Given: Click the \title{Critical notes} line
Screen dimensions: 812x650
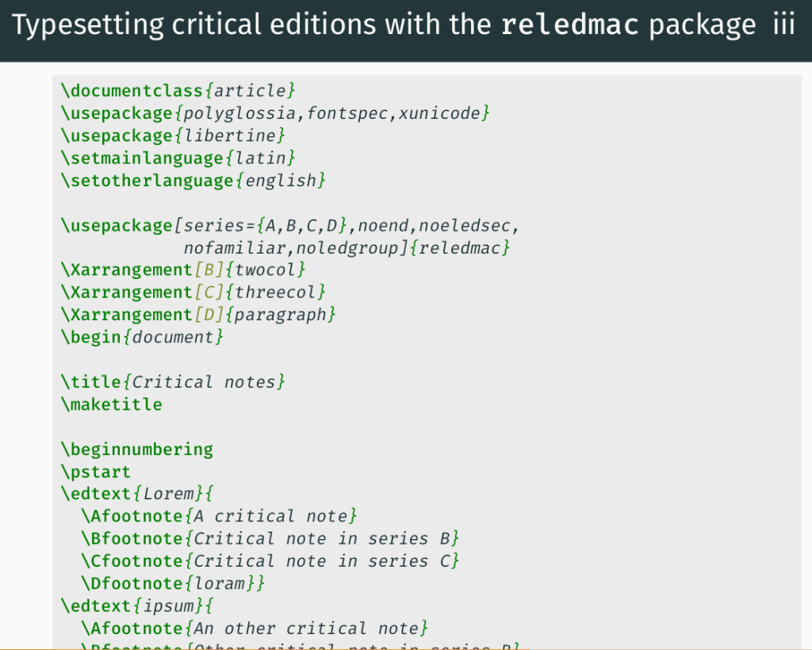Looking at the screenshot, I should tap(172, 382).
